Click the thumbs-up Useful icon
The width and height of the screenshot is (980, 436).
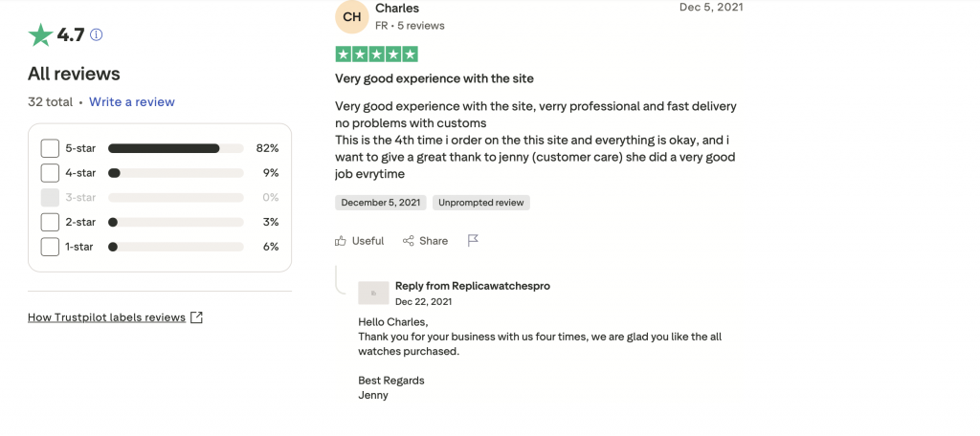point(341,241)
